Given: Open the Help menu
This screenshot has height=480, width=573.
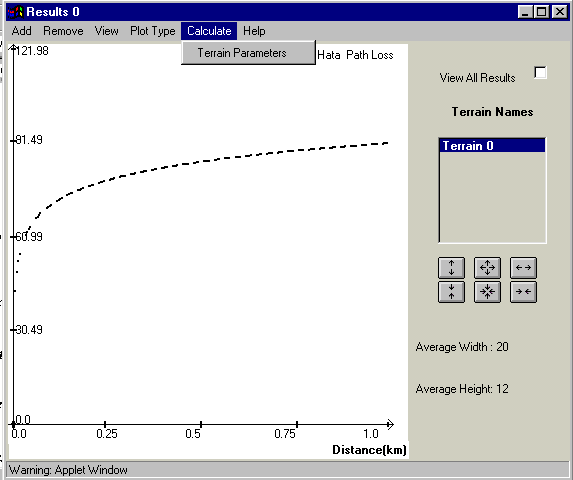Looking at the screenshot, I should 254,31.
